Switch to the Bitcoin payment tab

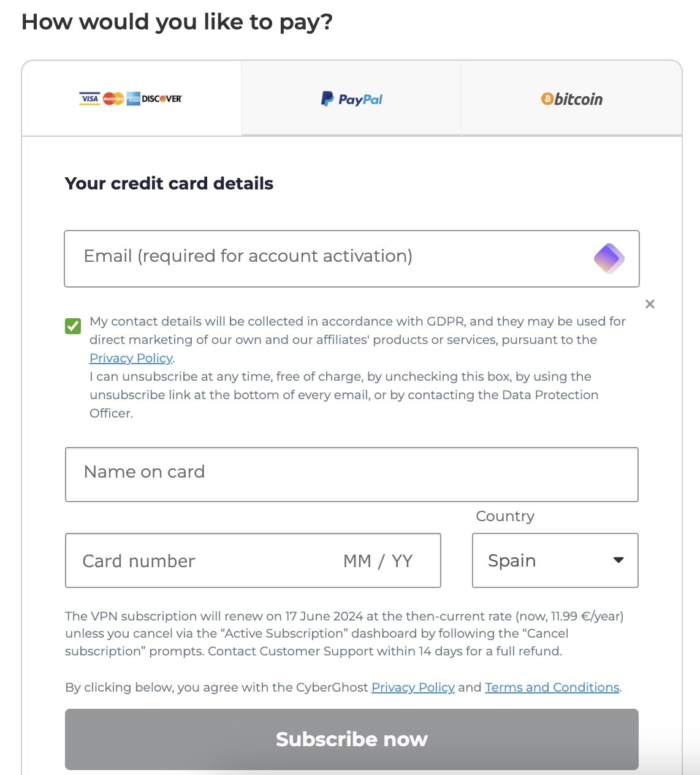pyautogui.click(x=571, y=99)
